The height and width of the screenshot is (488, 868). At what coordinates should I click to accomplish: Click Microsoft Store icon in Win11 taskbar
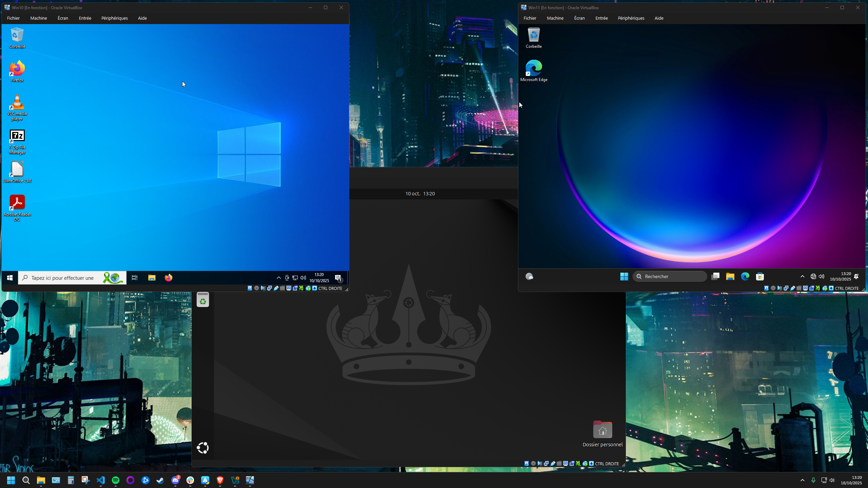pos(760,276)
